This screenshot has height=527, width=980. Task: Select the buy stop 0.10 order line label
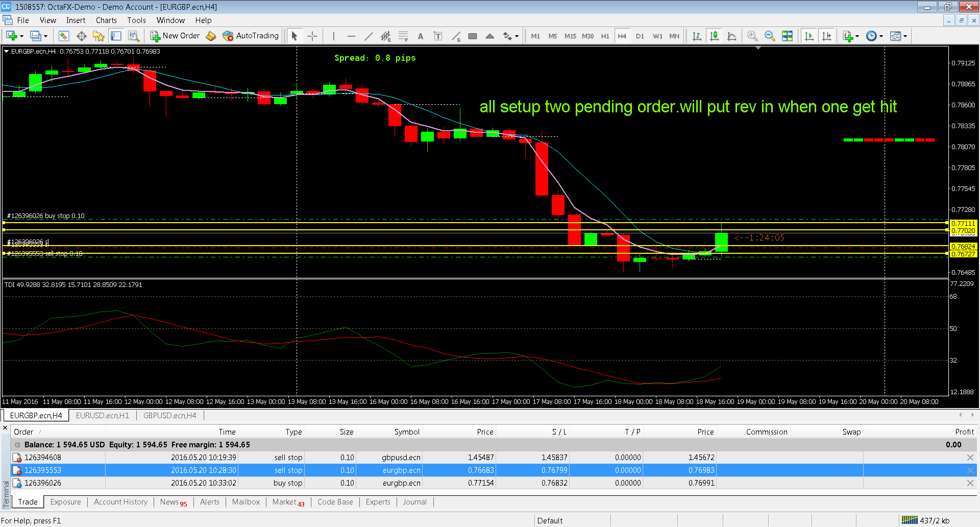pyautogui.click(x=46, y=216)
